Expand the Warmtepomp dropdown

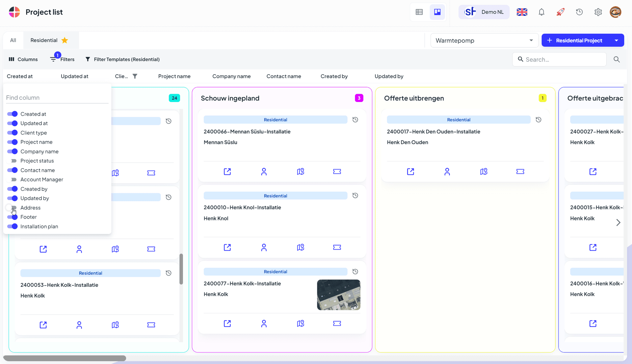pos(484,40)
